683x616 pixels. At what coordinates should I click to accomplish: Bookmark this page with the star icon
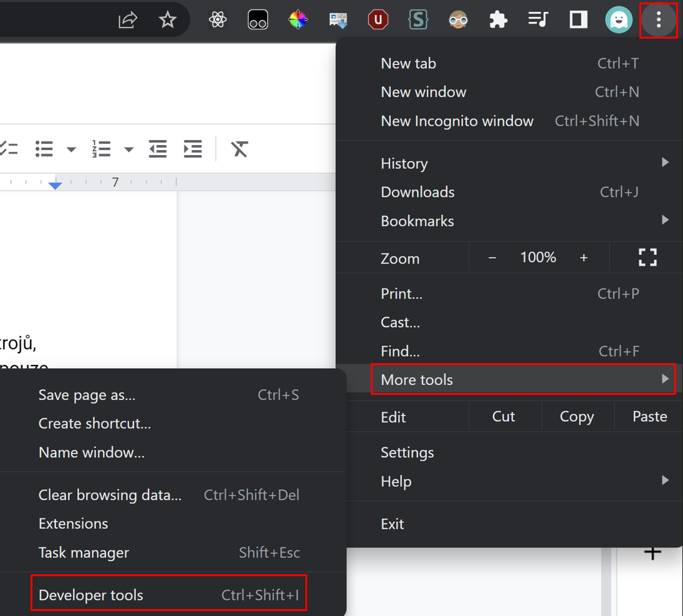pyautogui.click(x=168, y=21)
